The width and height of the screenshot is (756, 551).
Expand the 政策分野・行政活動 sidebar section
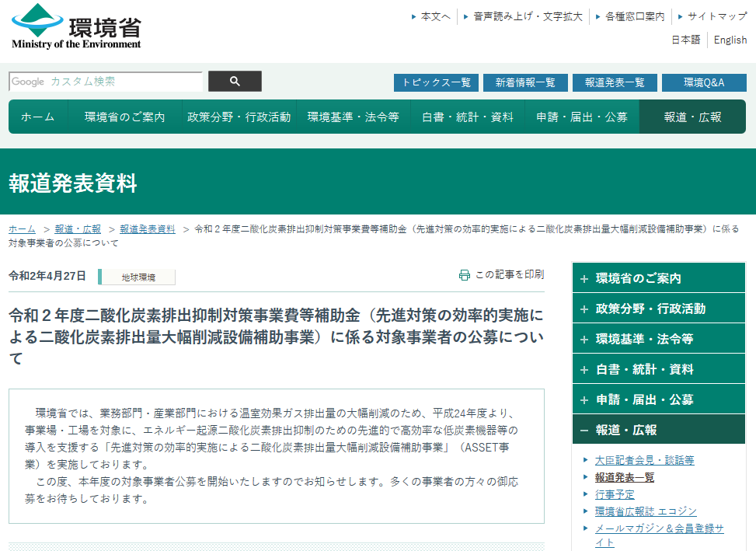click(584, 309)
